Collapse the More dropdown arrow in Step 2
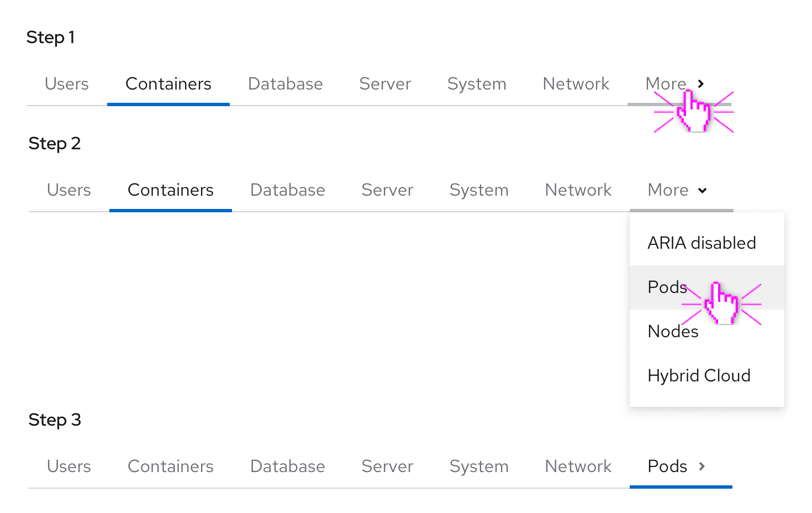Image resolution: width=812 pixels, height=513 pixels. pyautogui.click(x=702, y=191)
